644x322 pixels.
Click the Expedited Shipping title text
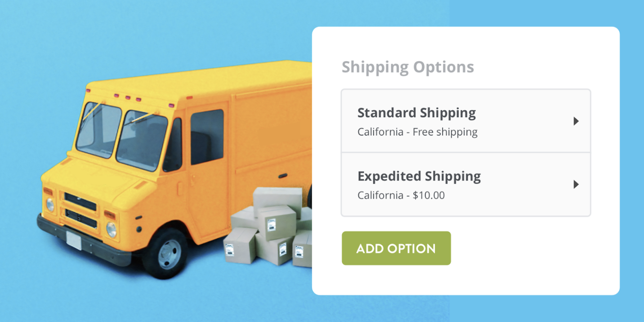419,176
